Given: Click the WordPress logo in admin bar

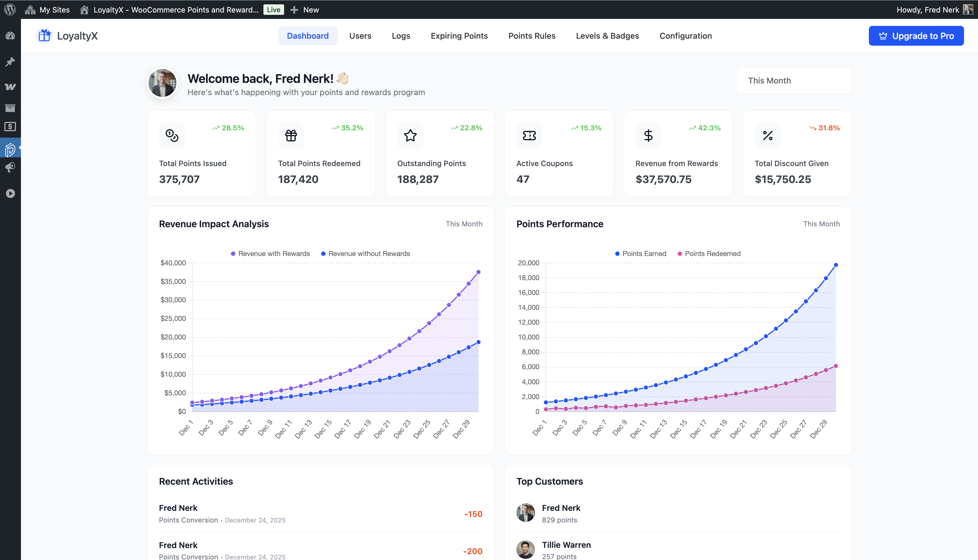Looking at the screenshot, I should tap(10, 10).
